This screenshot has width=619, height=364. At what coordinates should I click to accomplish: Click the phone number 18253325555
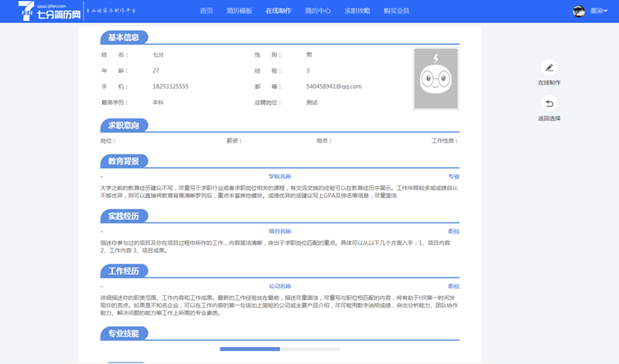pyautogui.click(x=170, y=87)
